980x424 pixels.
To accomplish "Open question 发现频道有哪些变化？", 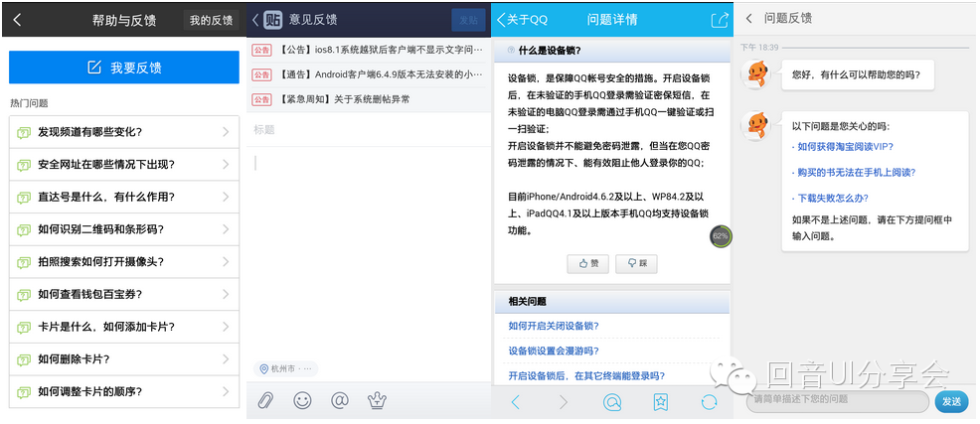I will pos(124,132).
